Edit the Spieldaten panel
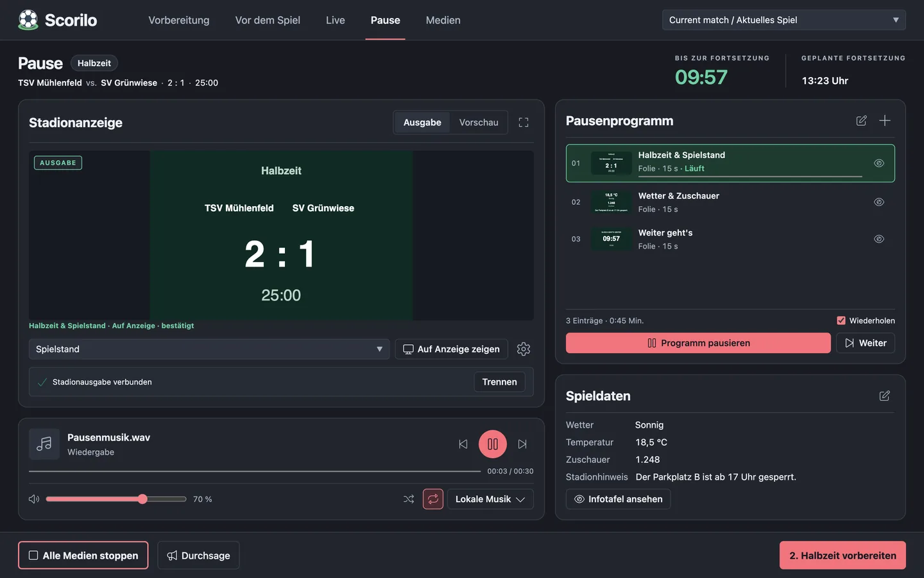Image resolution: width=924 pixels, height=578 pixels. (885, 396)
